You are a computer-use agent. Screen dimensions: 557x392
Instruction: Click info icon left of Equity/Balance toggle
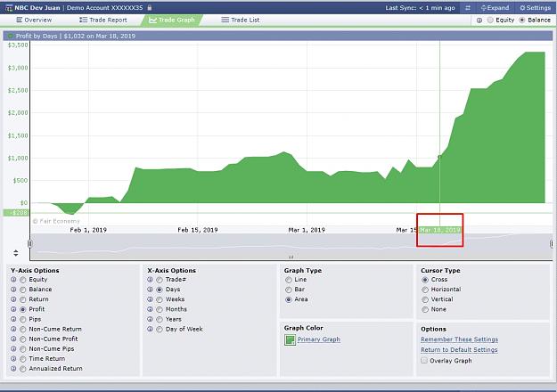479,20
